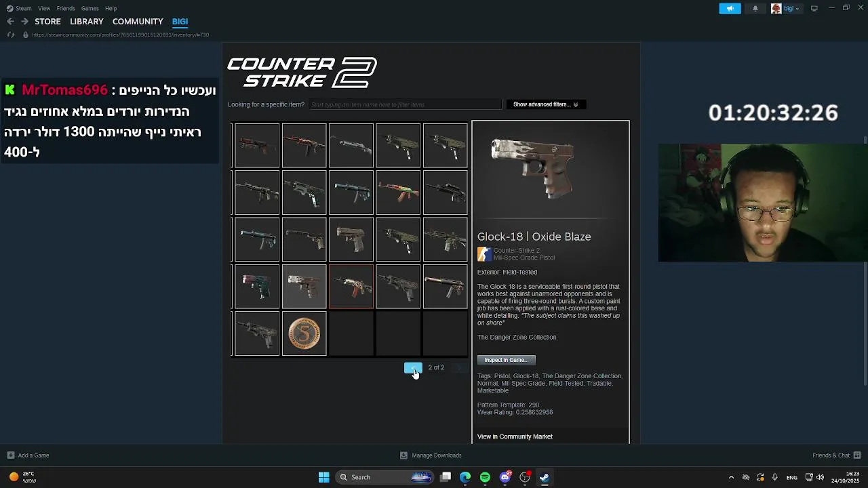Click the Glock-18 preview image
This screenshot has width=868, height=488.
pyautogui.click(x=534, y=169)
